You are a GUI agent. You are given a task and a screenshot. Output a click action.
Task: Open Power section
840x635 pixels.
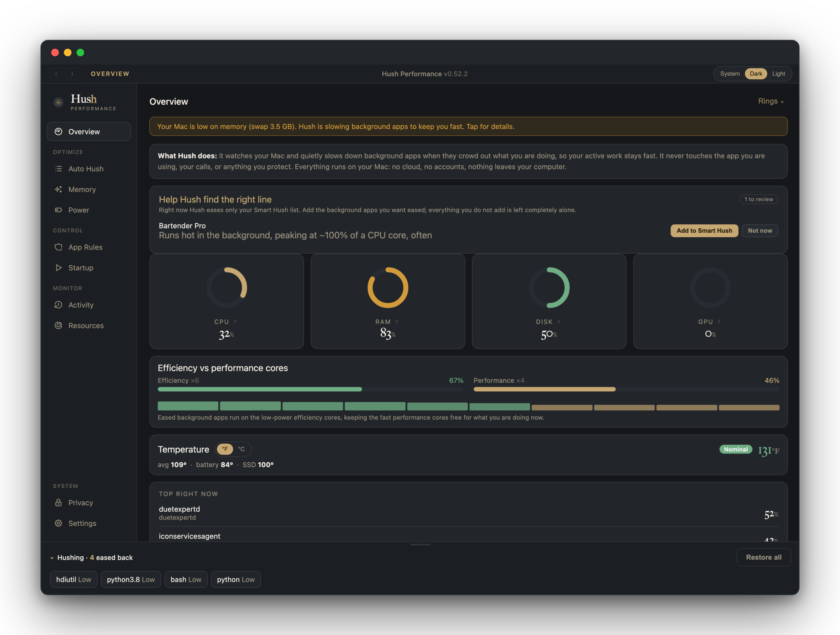(89, 210)
